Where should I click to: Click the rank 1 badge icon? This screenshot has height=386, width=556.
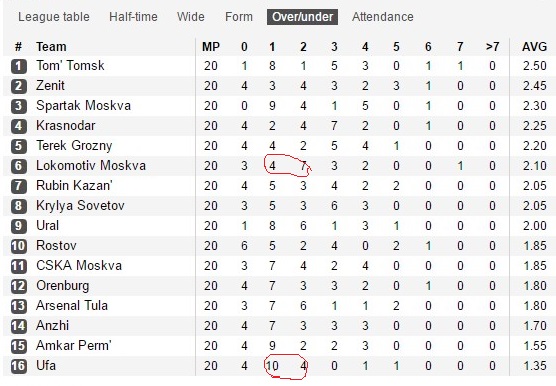(x=19, y=66)
